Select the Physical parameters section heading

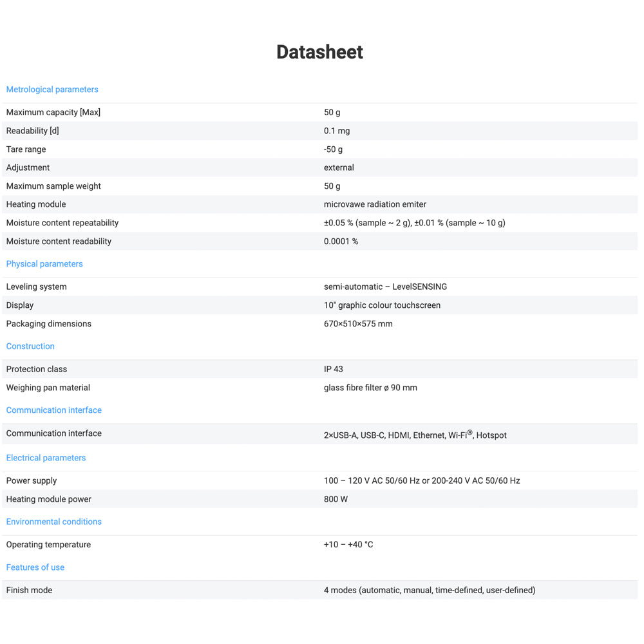(44, 264)
